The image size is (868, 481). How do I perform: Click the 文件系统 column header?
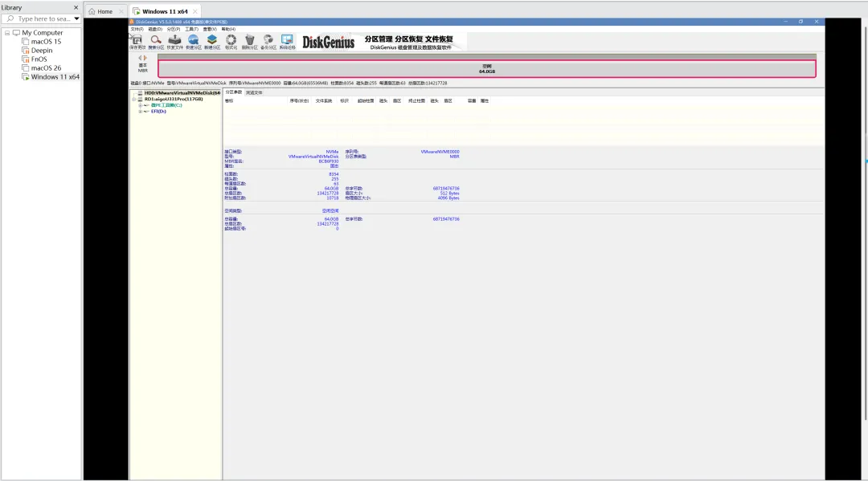click(324, 100)
